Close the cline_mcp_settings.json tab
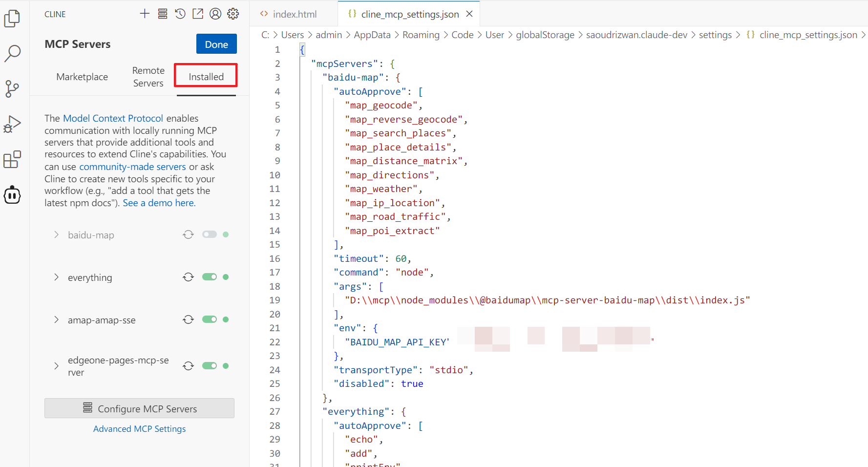The image size is (868, 467). (x=469, y=14)
